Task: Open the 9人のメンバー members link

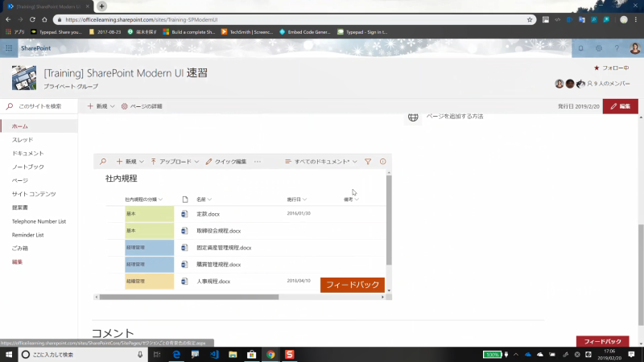Action: [609, 84]
